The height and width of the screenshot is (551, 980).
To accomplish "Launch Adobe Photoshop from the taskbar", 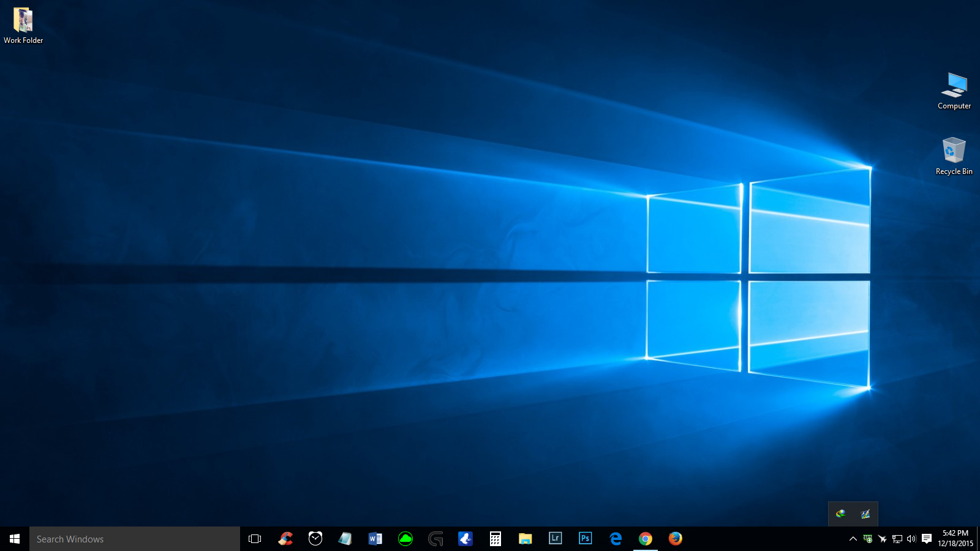I will (586, 539).
